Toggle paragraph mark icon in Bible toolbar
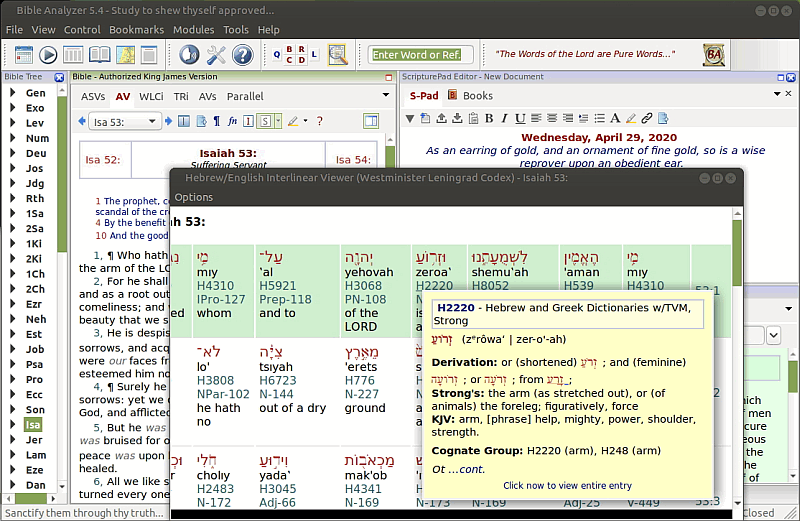Screen dimensions: 800x521 click(217, 121)
